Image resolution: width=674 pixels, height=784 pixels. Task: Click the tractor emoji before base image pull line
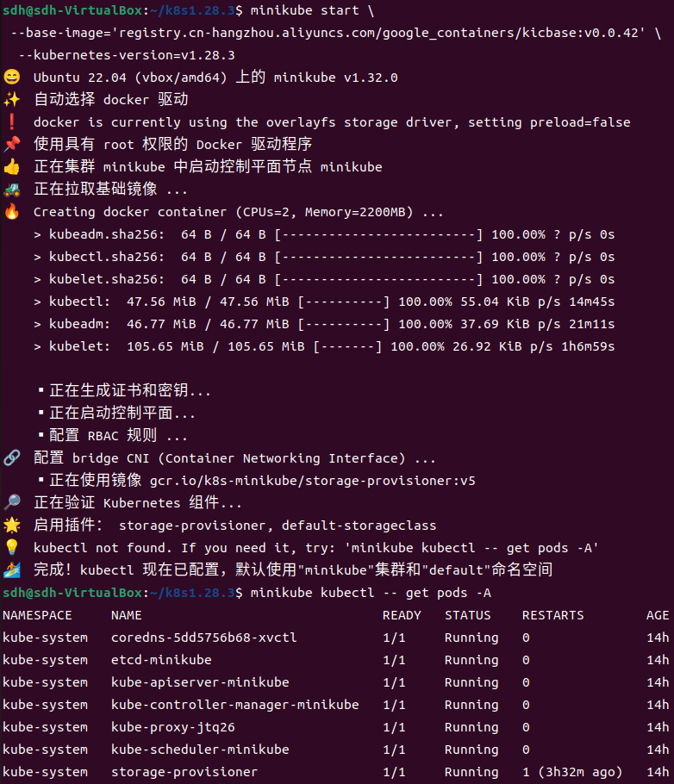(11, 189)
